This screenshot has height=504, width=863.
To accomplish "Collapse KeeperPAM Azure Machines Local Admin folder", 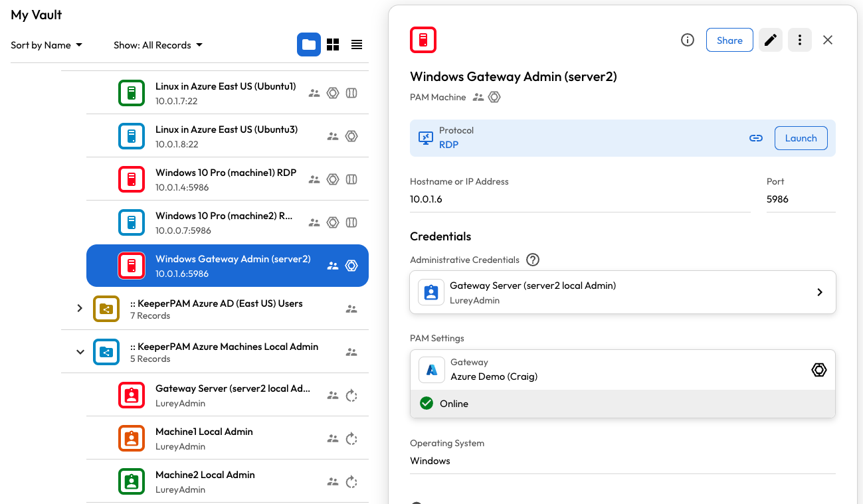I will click(x=80, y=352).
